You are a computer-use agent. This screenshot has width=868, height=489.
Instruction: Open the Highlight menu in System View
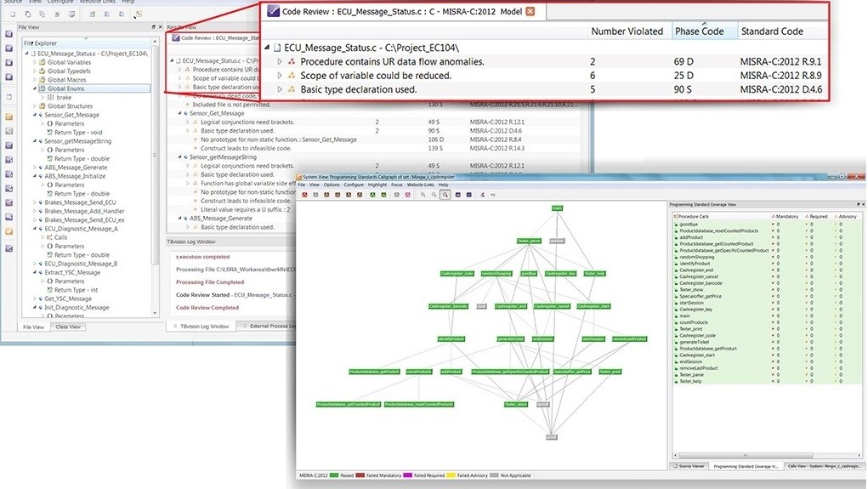(x=377, y=185)
